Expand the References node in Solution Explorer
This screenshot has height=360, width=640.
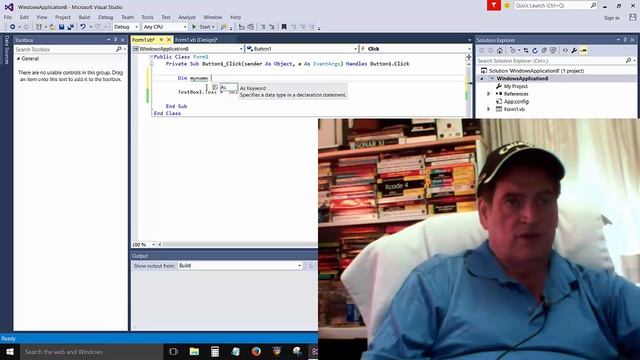pos(489,94)
